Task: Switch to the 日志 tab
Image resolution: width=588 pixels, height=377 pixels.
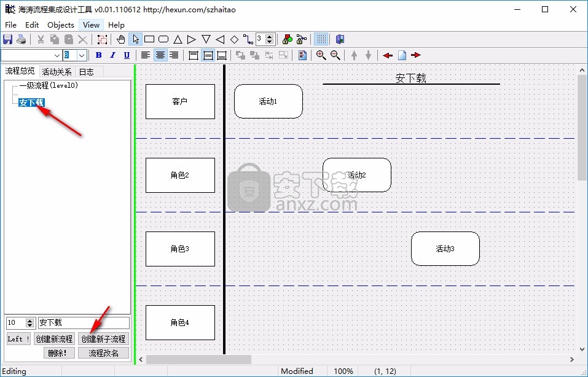Action: (x=87, y=72)
